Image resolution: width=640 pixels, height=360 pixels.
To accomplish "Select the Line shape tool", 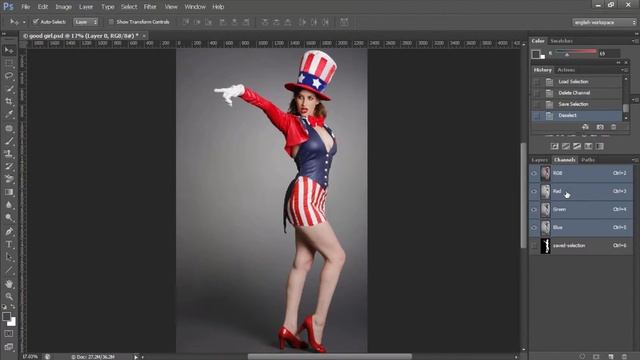I will pyautogui.click(x=9, y=269).
